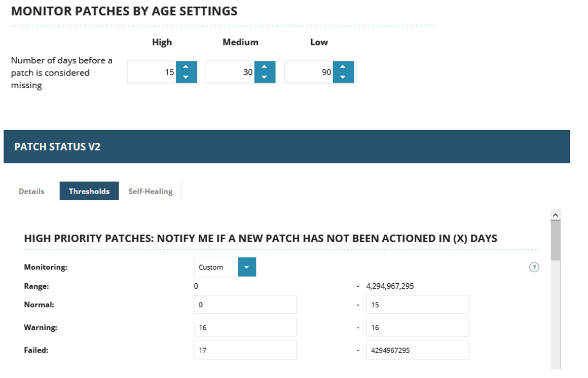Open the help question mark icon
The width and height of the screenshot is (588, 378).
click(x=534, y=267)
